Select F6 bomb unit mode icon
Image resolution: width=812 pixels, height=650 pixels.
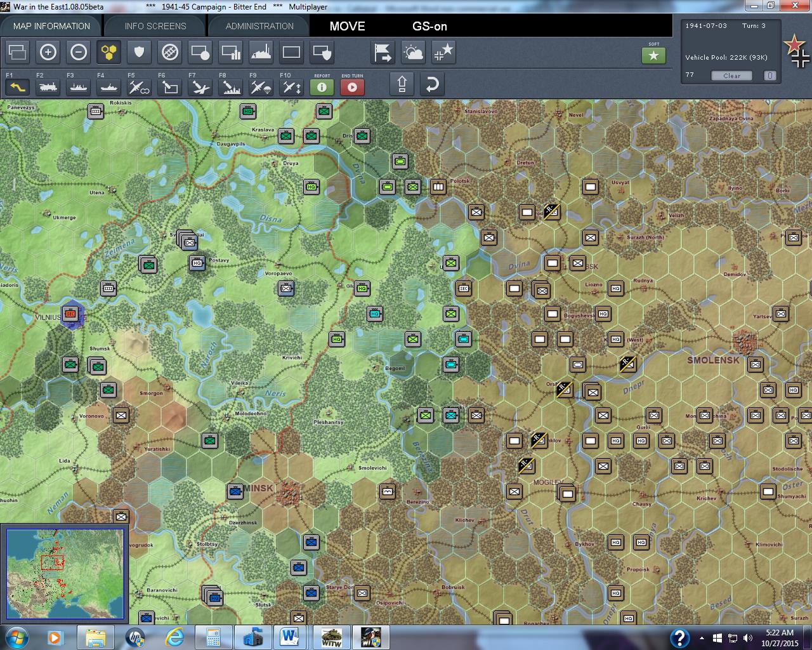click(x=170, y=86)
